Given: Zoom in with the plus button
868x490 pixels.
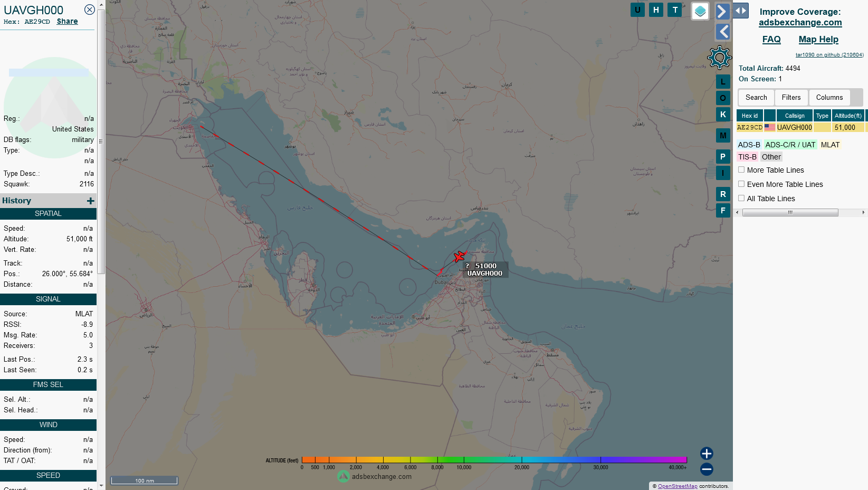Looking at the screenshot, I should click(x=707, y=454).
